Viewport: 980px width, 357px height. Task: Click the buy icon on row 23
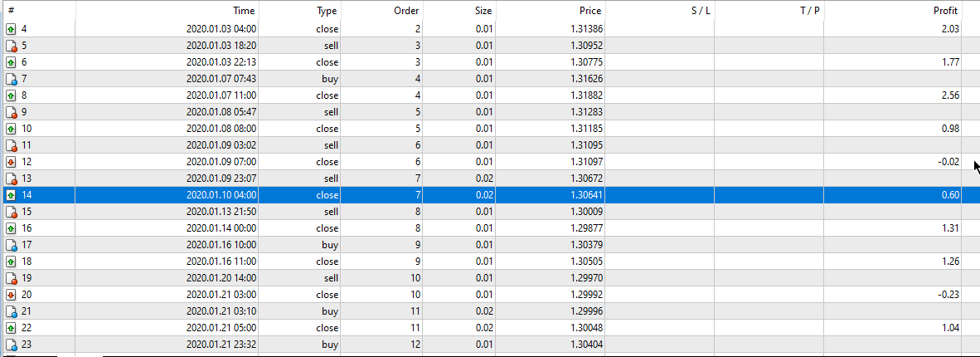11,345
